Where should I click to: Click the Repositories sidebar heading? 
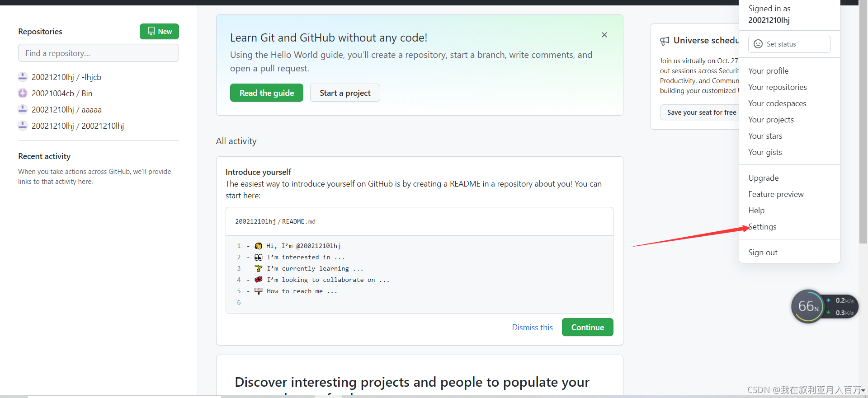[40, 32]
